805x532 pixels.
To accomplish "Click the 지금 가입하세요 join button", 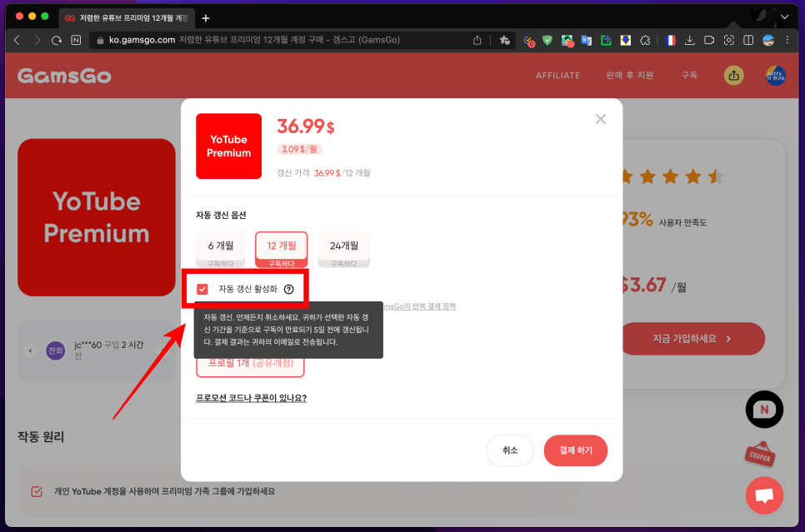I will [692, 339].
